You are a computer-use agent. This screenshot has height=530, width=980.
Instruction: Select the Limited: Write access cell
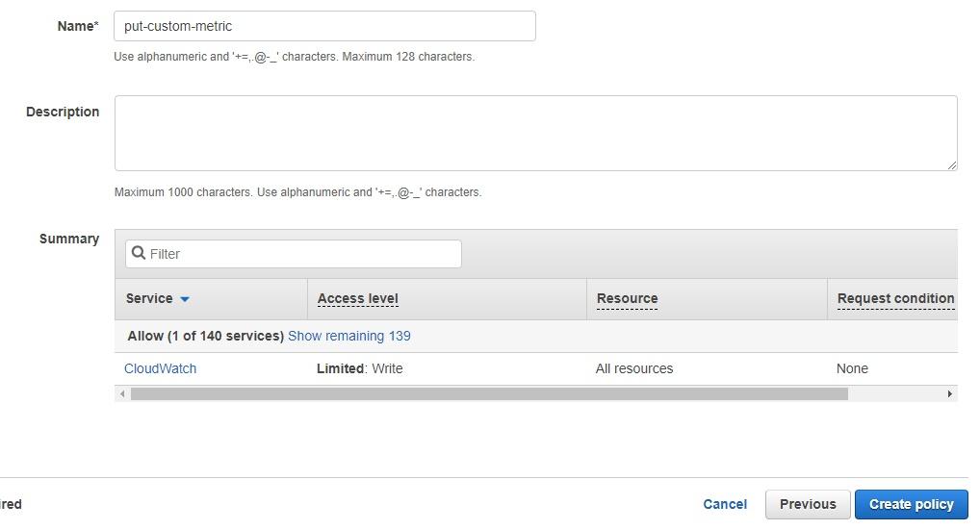pyautogui.click(x=359, y=368)
